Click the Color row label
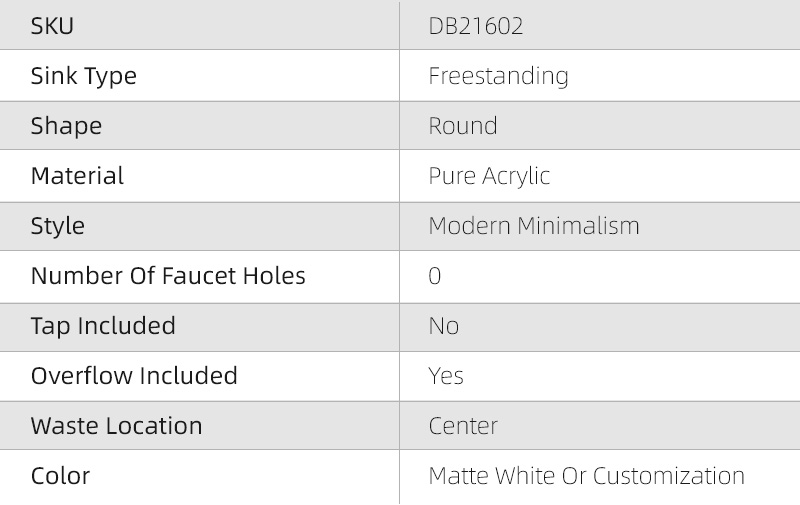Viewport: 800px width, 505px height. 60,476
